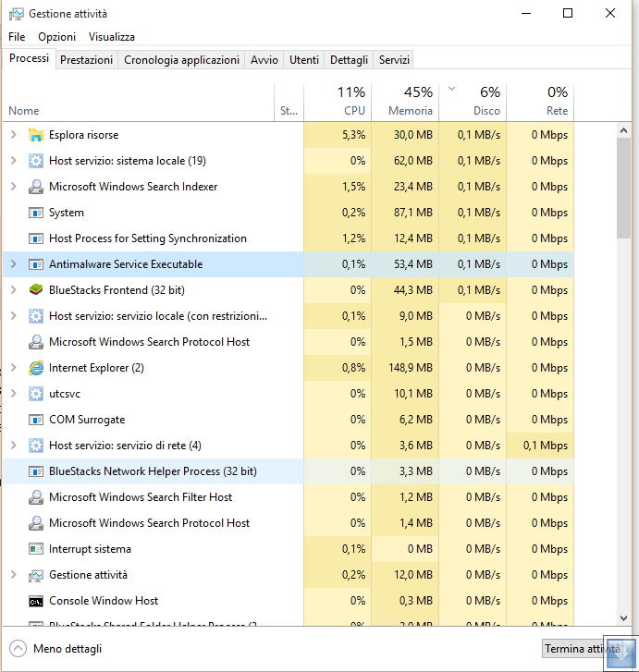Click the St... status column header

(289, 102)
